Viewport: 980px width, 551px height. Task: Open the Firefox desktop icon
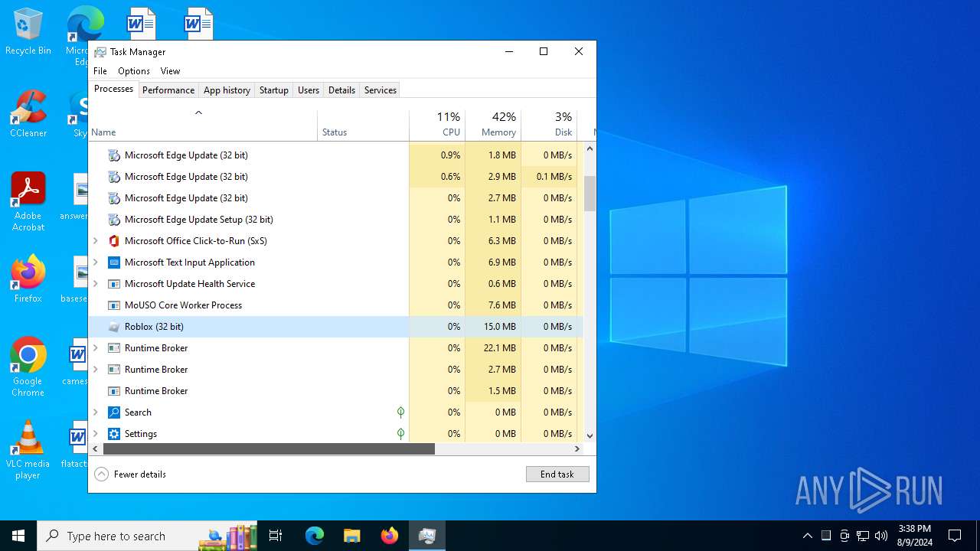coord(28,279)
